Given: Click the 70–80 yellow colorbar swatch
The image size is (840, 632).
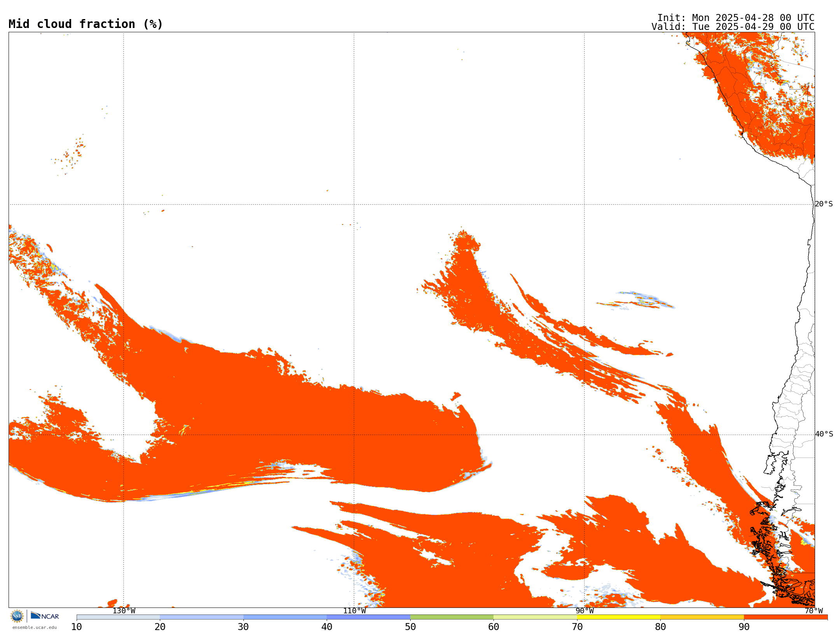Looking at the screenshot, I should (x=619, y=617).
